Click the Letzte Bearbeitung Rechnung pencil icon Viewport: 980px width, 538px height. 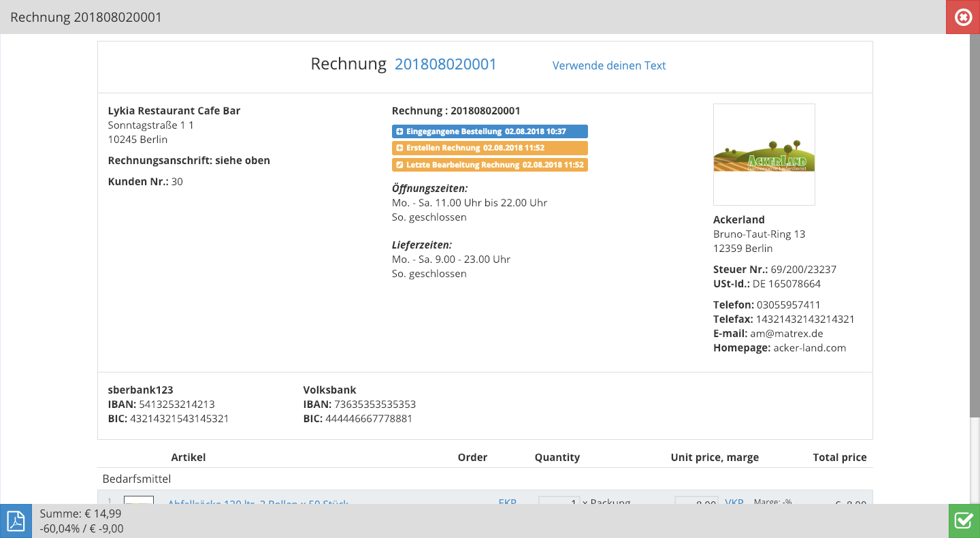pos(399,165)
